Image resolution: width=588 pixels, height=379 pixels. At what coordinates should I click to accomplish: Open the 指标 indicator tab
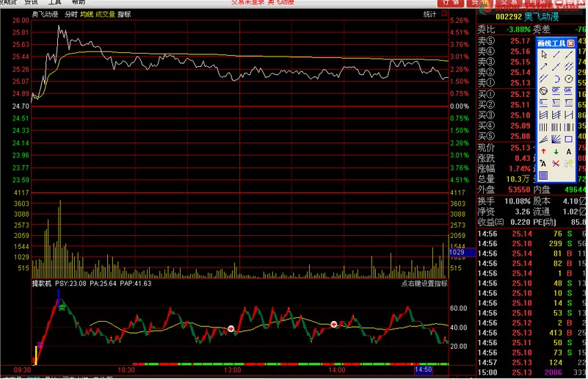point(124,14)
